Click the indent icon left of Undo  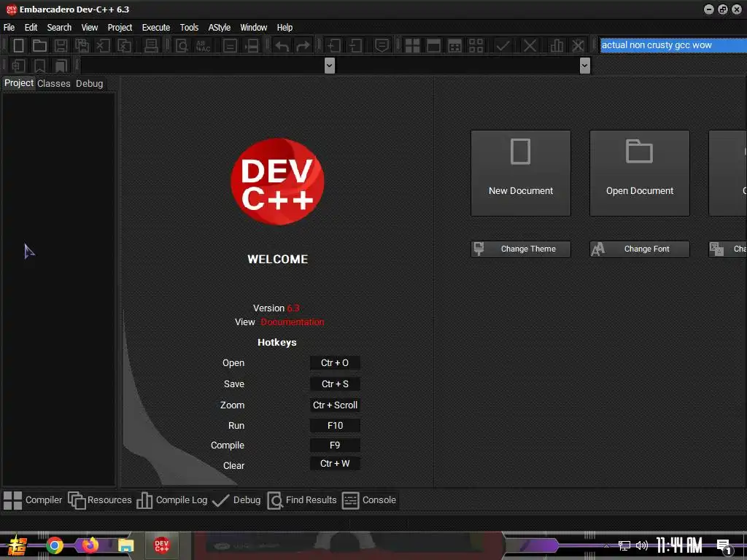(252, 46)
